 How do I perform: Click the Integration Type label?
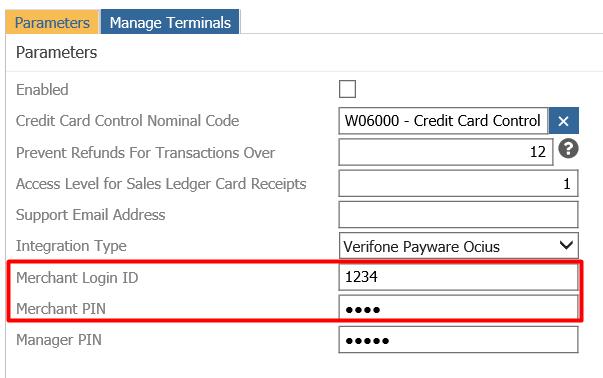[71, 246]
